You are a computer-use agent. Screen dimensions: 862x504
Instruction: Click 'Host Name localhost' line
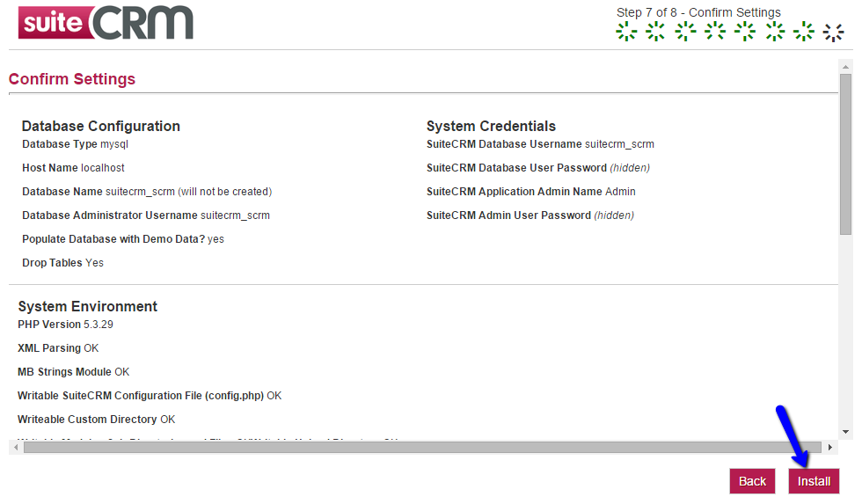coord(73,168)
